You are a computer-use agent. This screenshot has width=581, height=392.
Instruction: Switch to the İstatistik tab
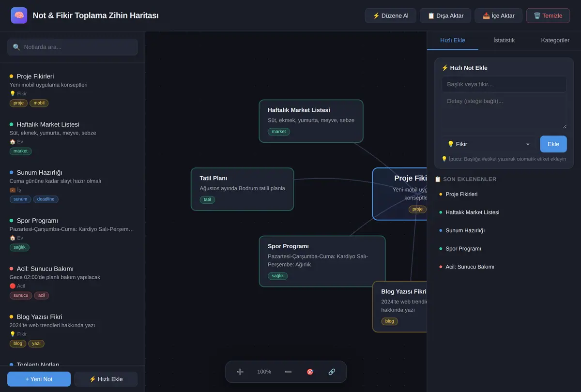coord(504,40)
